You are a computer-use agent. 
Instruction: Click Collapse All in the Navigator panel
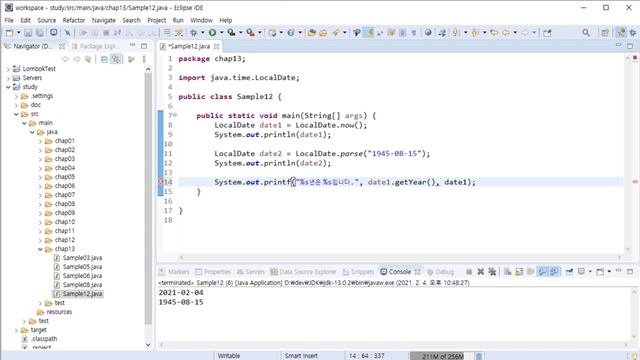point(104,60)
